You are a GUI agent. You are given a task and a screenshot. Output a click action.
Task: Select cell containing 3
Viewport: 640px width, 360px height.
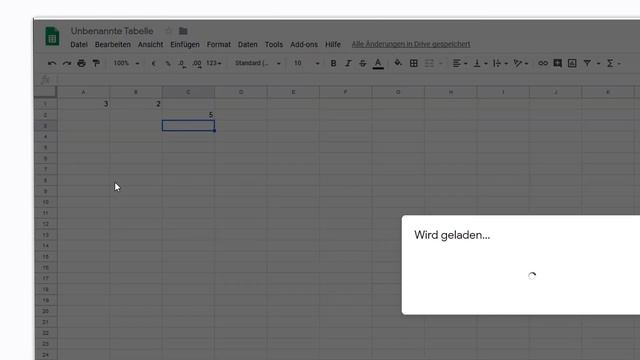(x=84, y=104)
